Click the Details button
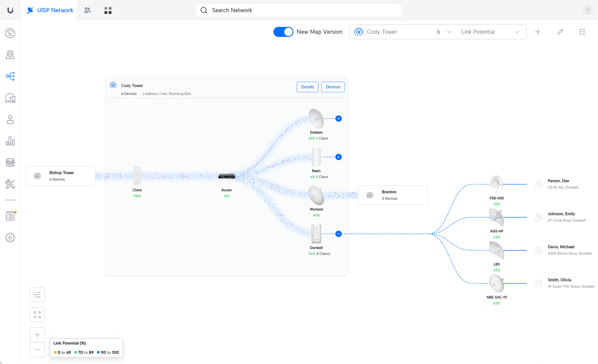598x364 pixels. coord(307,87)
